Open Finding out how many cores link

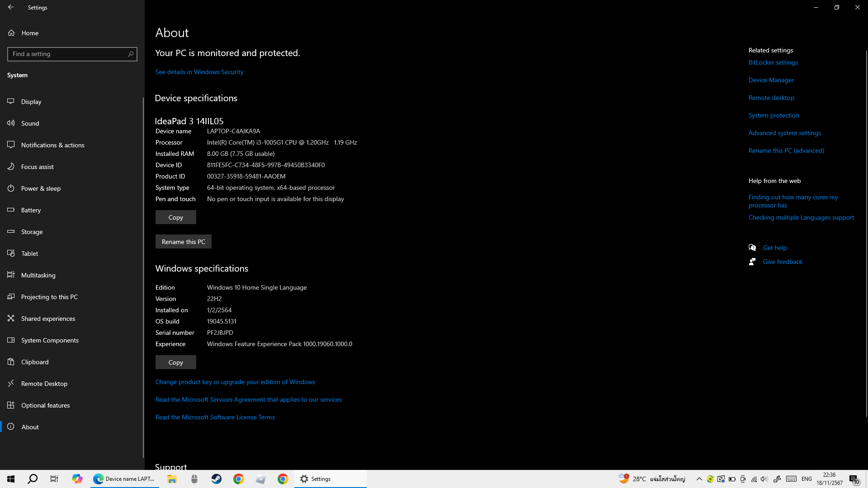tap(793, 201)
